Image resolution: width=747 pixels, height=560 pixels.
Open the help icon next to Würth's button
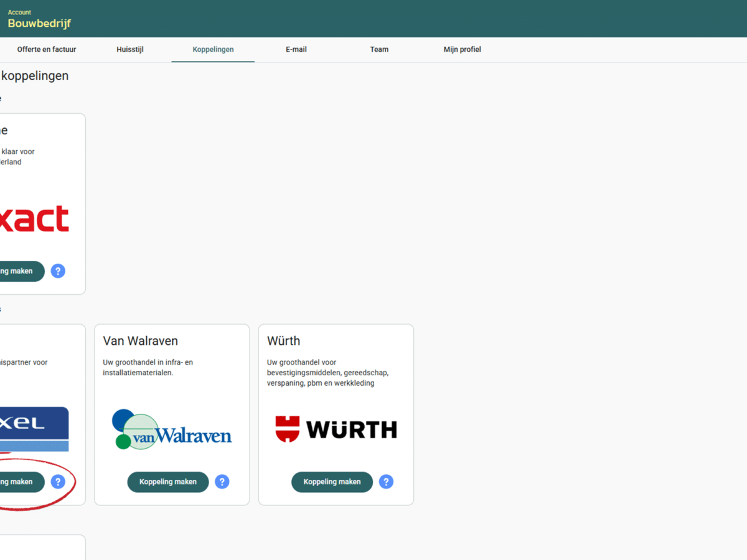(386, 482)
